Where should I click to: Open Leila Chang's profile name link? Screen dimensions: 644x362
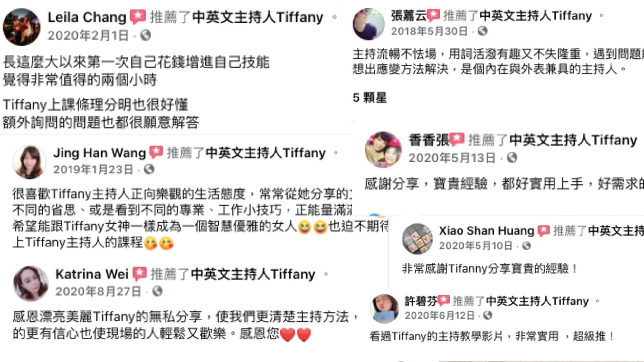(87, 17)
